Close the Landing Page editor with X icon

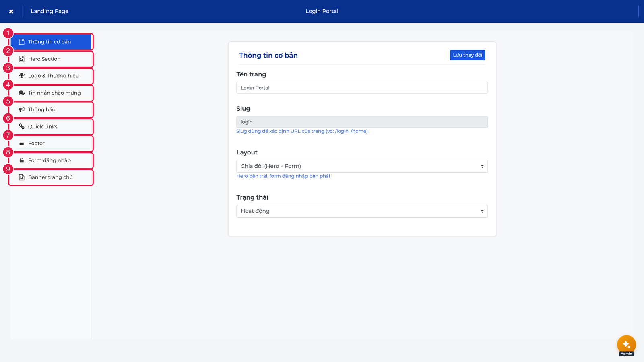tap(11, 11)
